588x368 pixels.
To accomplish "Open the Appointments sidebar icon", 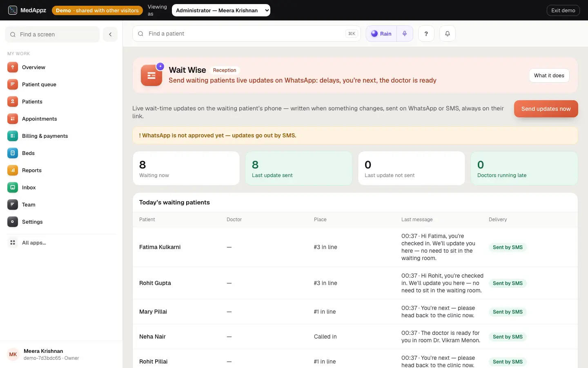I will click(13, 119).
